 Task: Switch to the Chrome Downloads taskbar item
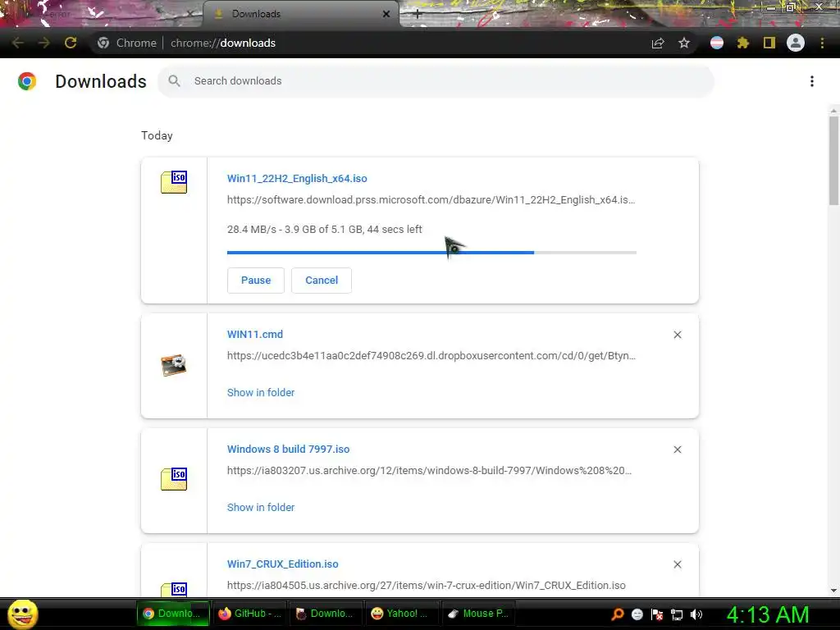tap(174, 614)
